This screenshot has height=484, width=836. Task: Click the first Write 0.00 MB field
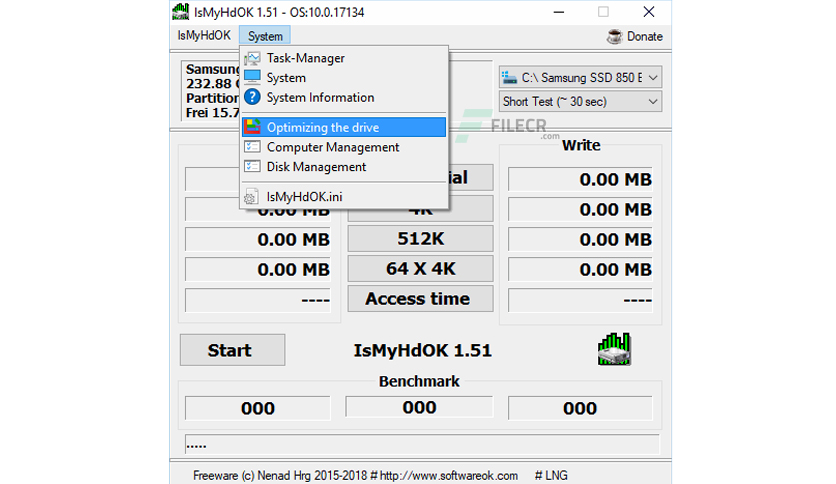(580, 180)
